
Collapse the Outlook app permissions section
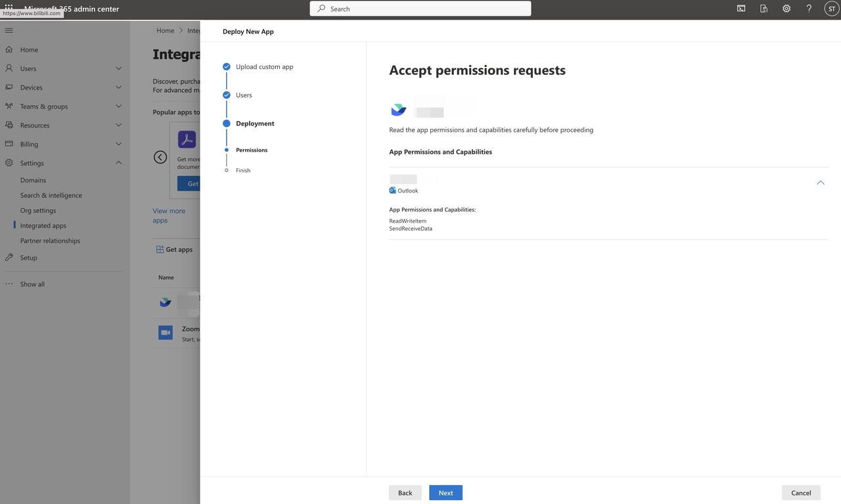pos(820,183)
